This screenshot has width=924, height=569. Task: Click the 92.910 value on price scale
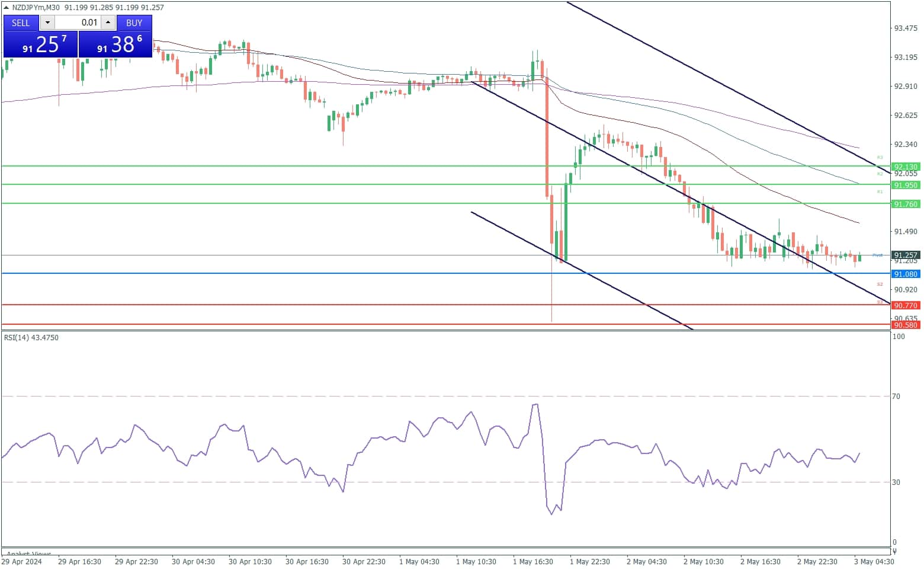906,87
